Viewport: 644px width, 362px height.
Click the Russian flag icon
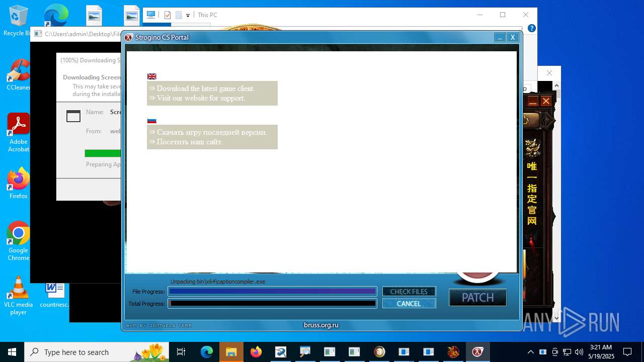click(151, 120)
